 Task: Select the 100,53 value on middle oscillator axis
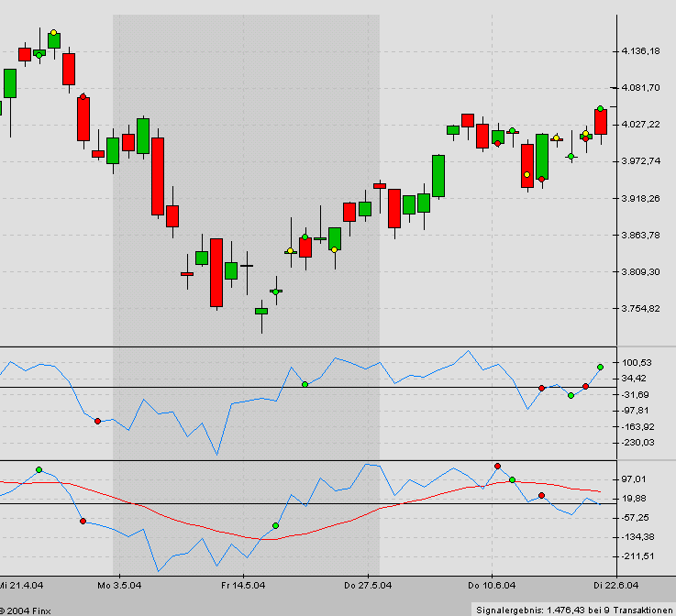pyautogui.click(x=637, y=363)
